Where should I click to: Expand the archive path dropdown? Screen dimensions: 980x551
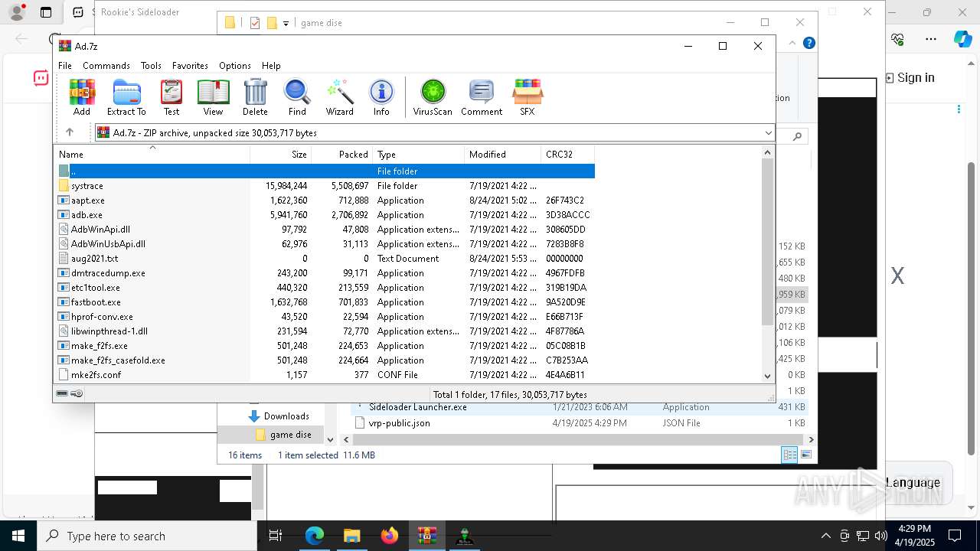768,133
